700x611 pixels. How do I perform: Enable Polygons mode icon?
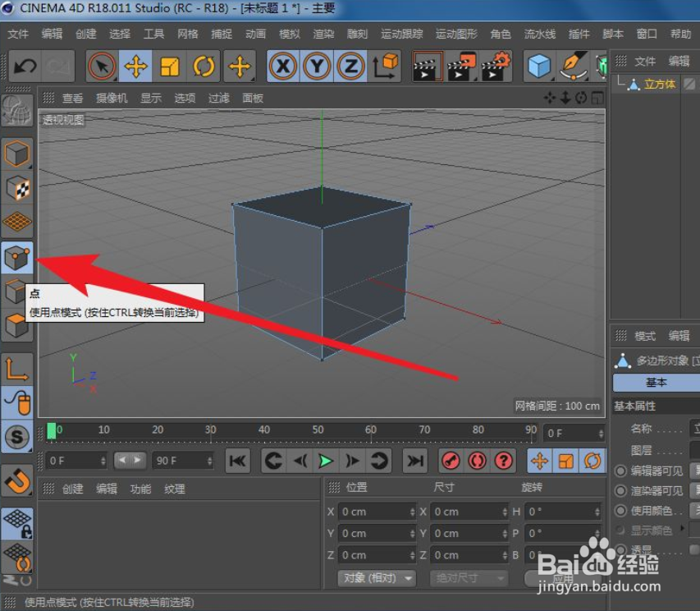click(x=17, y=325)
